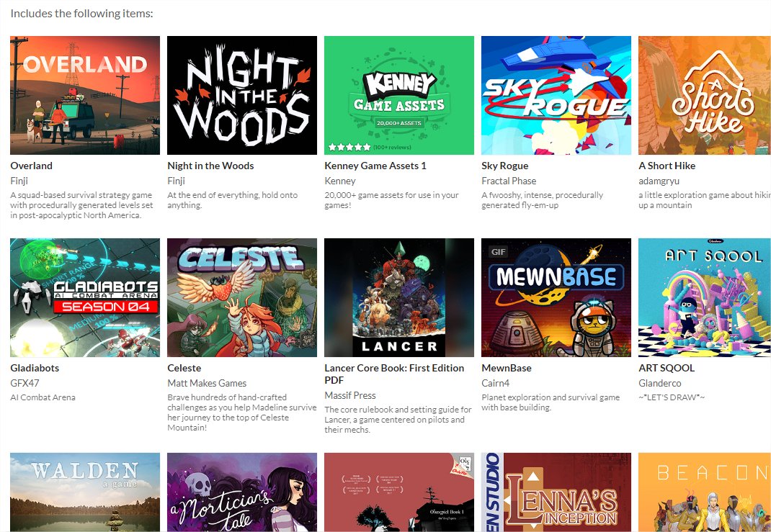
Task: Click the A Short Hike title link
Action: (667, 166)
